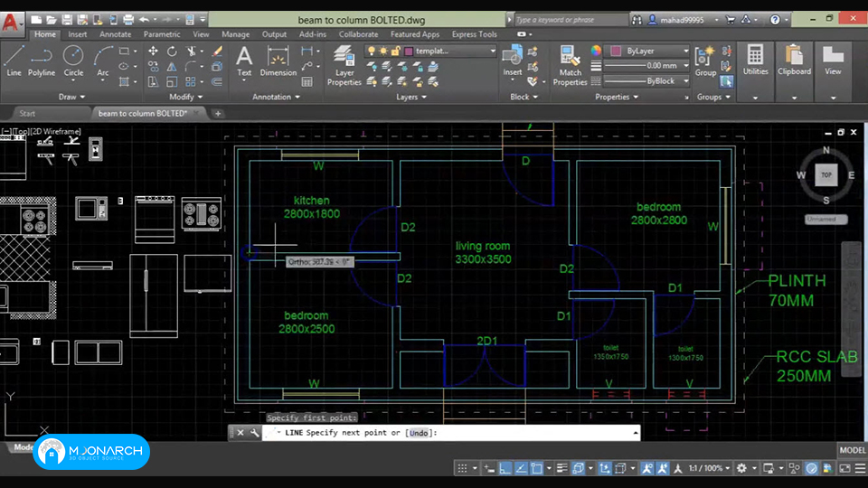
Task: Click the Save icon in quick access toolbar
Action: tap(67, 19)
